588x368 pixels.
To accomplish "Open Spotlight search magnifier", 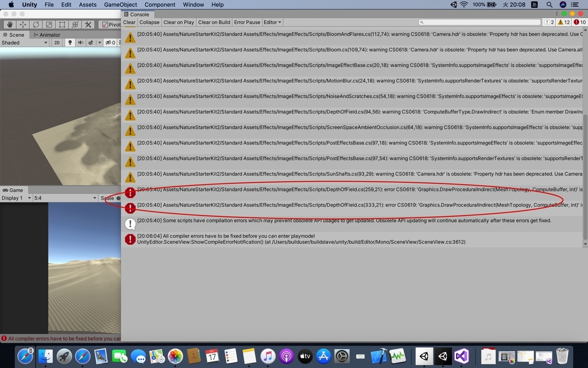I will click(549, 5).
